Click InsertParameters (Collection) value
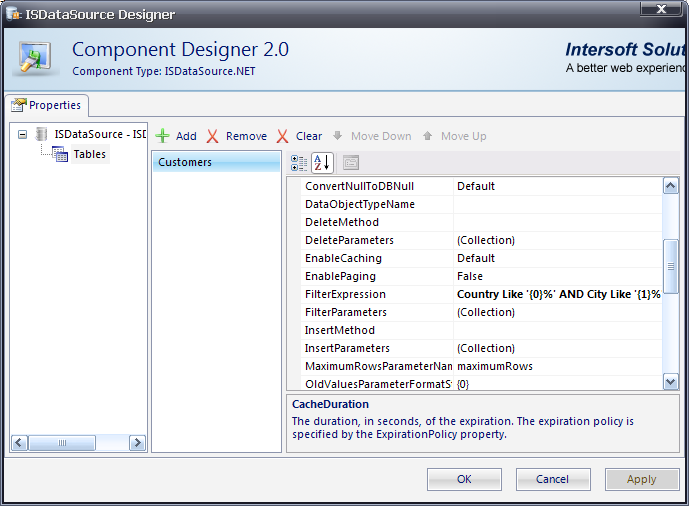This screenshot has width=689, height=506. [x=558, y=348]
